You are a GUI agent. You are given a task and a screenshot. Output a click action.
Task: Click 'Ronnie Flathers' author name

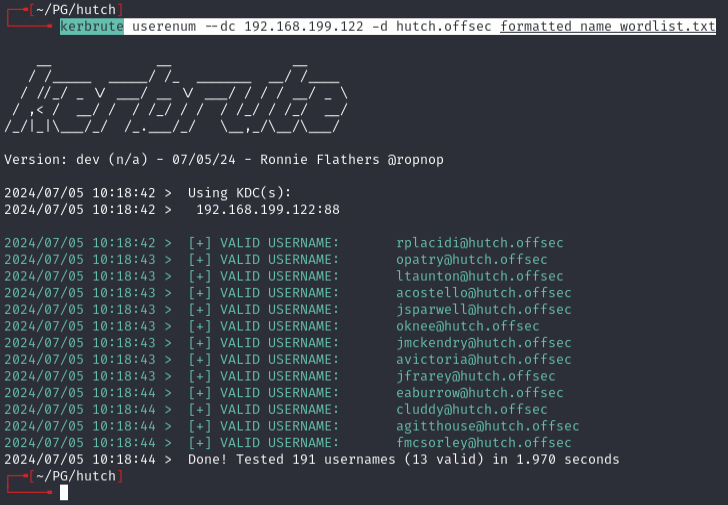pos(320,160)
